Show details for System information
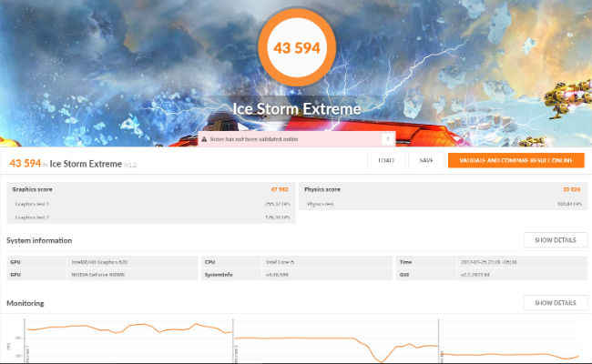This screenshot has height=364, width=592. [555, 240]
